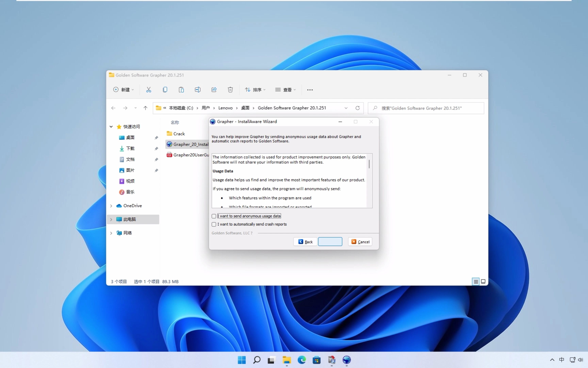Click 桌面 in the address breadcrumb

pos(245,108)
